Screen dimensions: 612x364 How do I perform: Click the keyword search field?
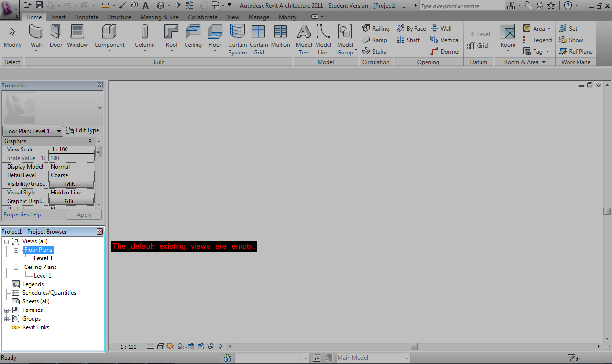click(x=462, y=6)
